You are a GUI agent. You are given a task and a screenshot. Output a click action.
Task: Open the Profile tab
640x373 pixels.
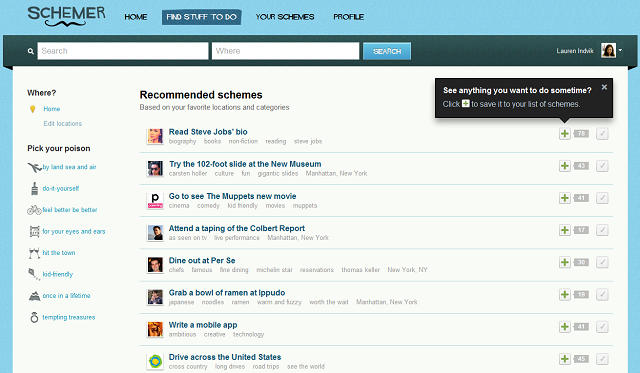pyautogui.click(x=349, y=17)
